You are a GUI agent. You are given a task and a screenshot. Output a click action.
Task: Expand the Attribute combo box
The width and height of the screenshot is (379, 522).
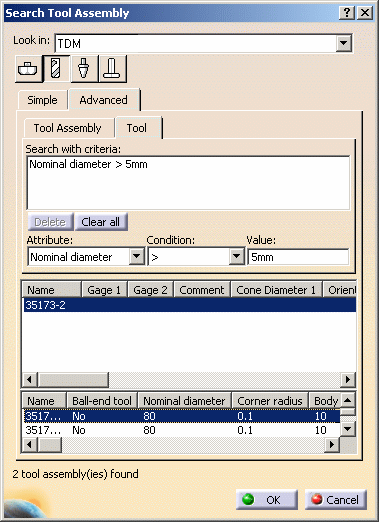(137, 257)
